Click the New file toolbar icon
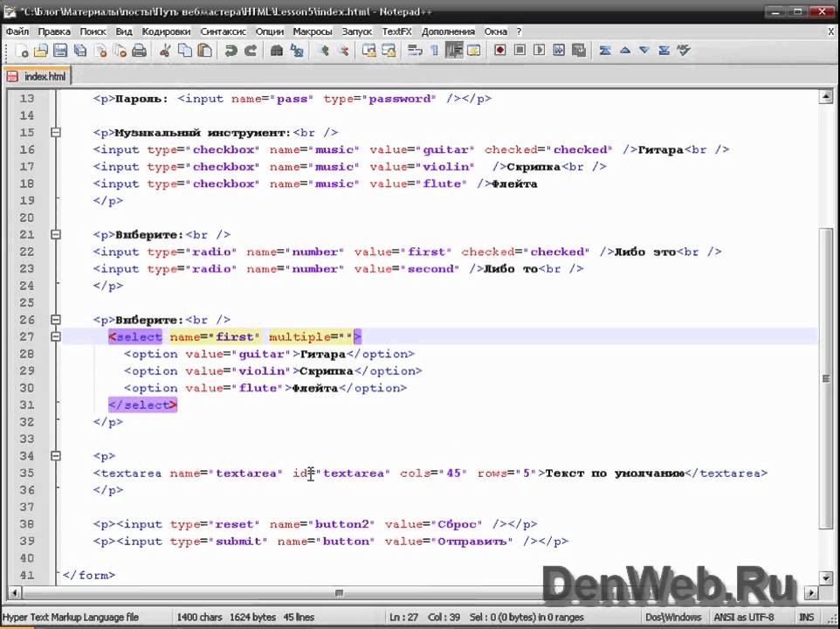 23,51
